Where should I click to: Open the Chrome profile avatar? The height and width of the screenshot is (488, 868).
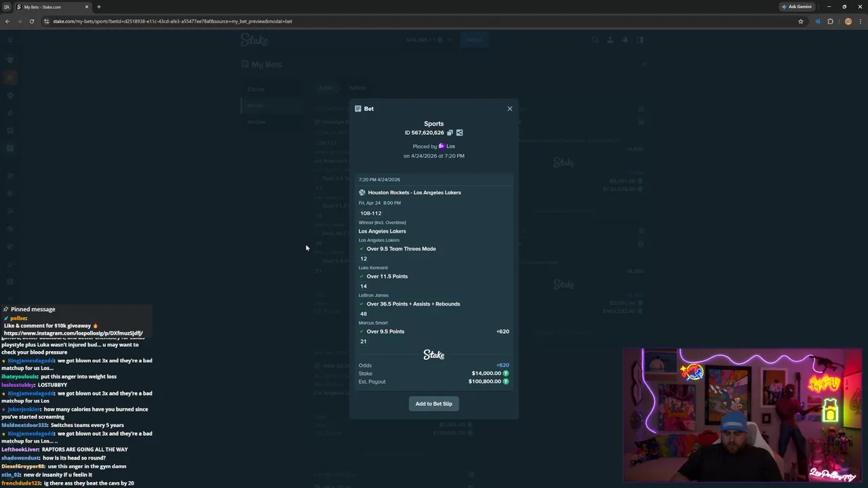click(848, 21)
